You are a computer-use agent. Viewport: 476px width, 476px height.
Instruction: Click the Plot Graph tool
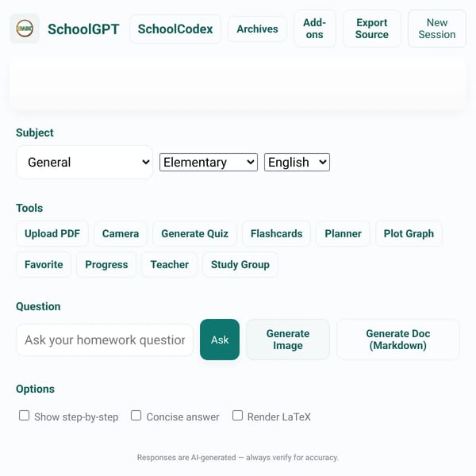(409, 233)
